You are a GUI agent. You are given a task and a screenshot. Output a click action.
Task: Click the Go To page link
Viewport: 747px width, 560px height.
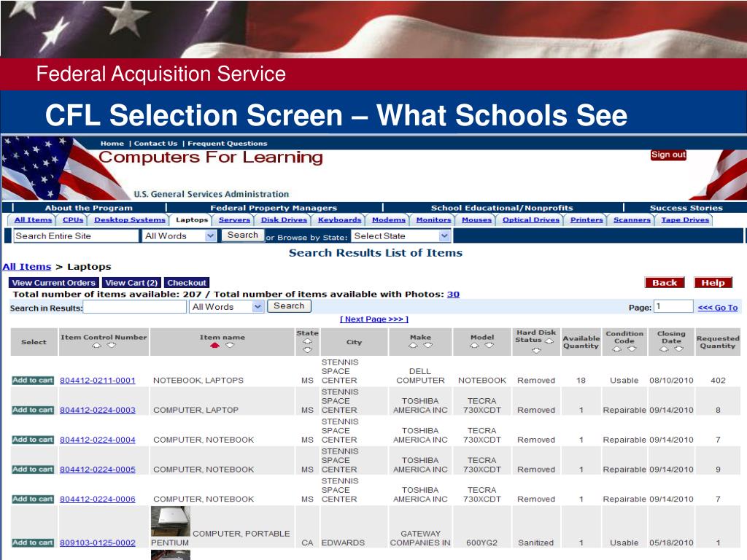click(718, 308)
